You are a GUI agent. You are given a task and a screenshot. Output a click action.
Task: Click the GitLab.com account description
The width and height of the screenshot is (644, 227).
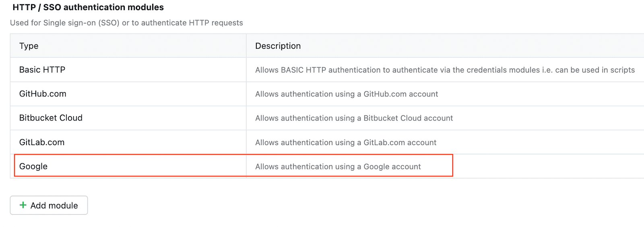pos(346,142)
